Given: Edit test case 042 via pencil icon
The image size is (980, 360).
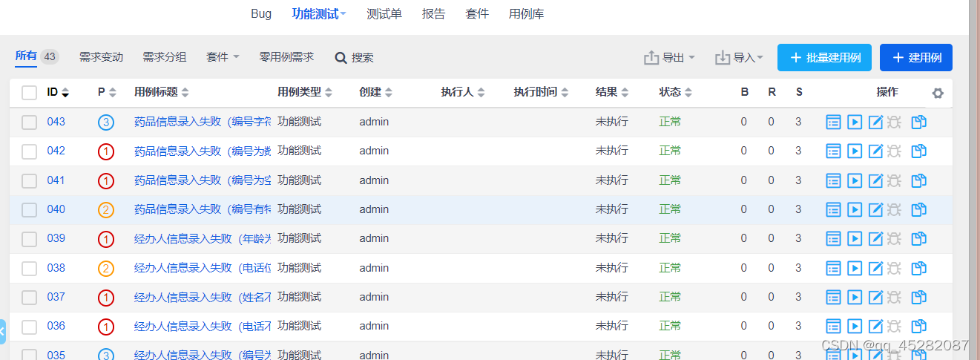Looking at the screenshot, I should point(875,151).
